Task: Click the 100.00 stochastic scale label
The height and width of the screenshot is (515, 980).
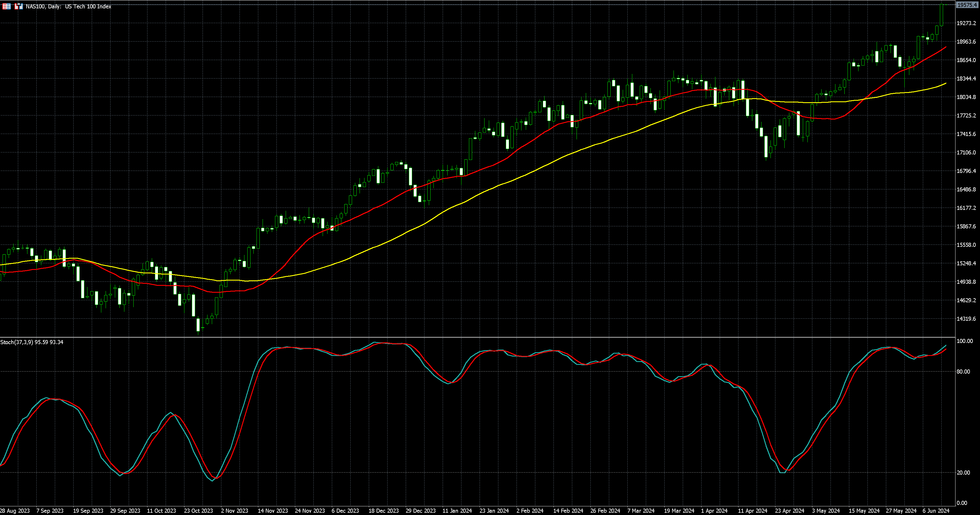Action: (964, 341)
